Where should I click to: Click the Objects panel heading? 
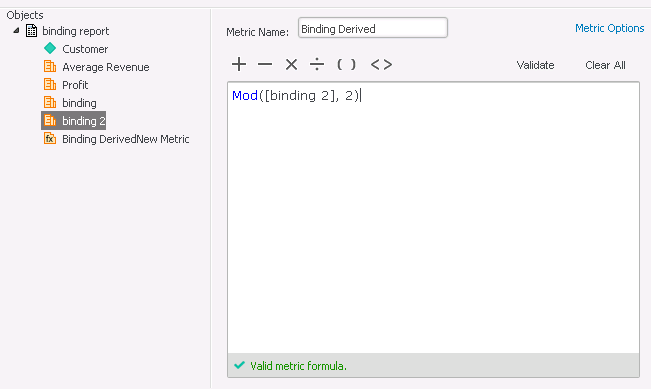[25, 15]
